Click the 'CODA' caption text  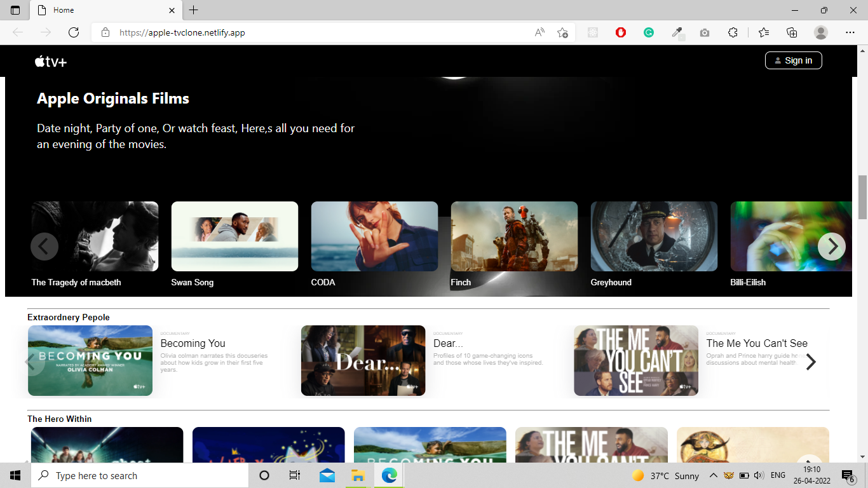pos(323,282)
